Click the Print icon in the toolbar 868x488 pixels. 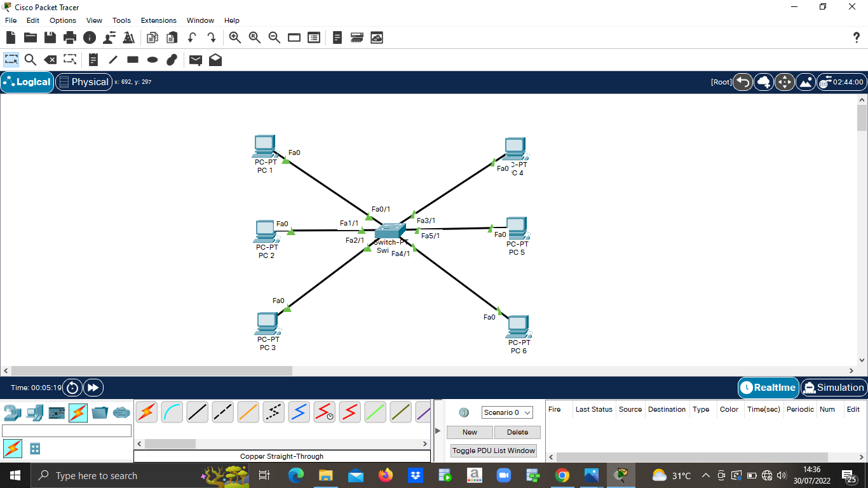point(70,38)
